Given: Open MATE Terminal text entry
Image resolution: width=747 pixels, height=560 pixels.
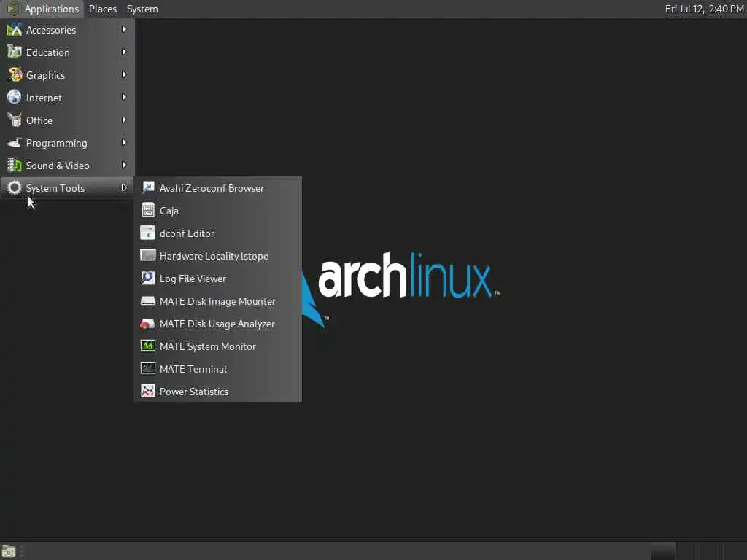Looking at the screenshot, I should (193, 369).
